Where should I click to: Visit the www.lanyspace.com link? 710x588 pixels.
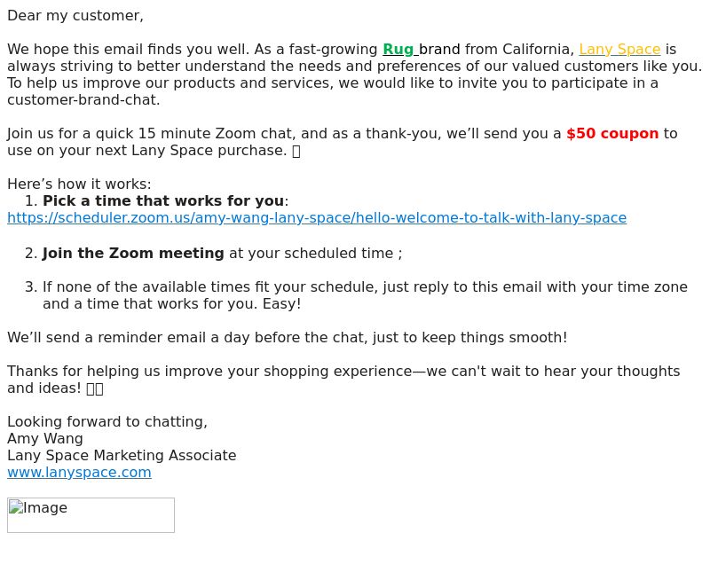(79, 472)
